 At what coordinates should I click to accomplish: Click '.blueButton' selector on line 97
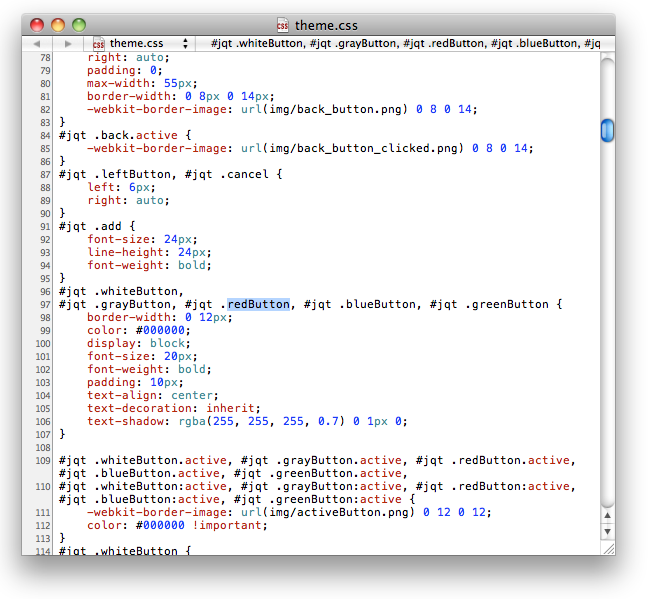(377, 305)
